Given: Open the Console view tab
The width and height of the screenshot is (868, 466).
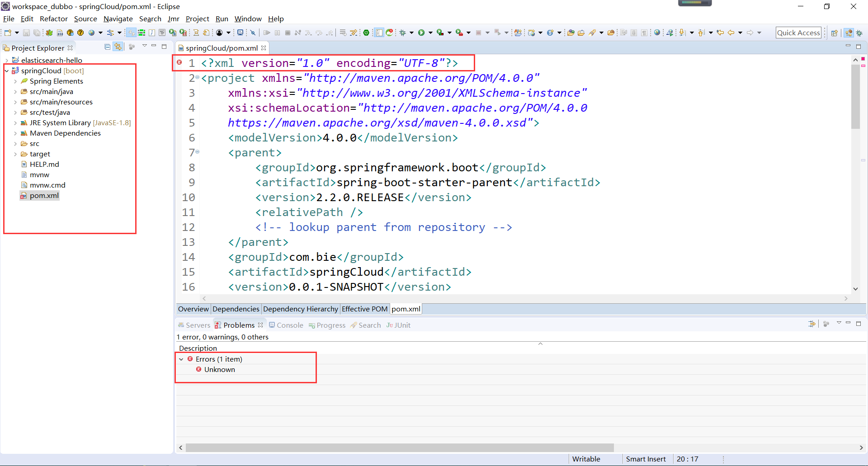Looking at the screenshot, I should pyautogui.click(x=286, y=325).
